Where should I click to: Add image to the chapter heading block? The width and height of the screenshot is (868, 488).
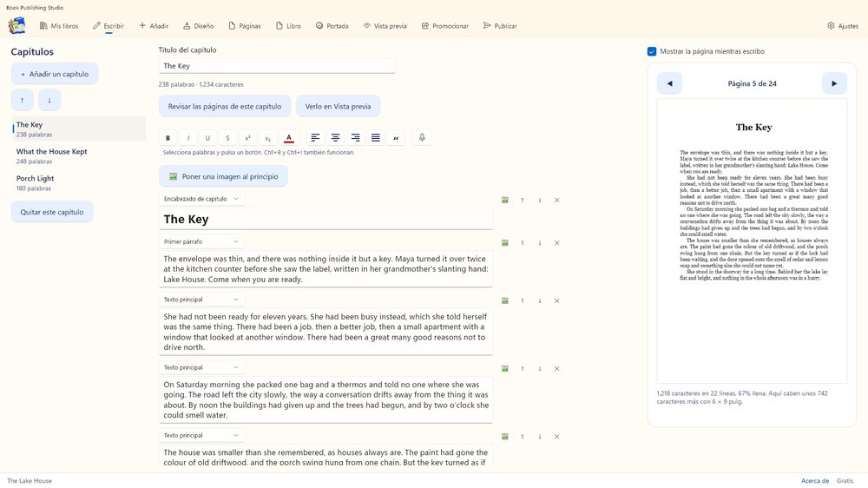pyautogui.click(x=505, y=200)
